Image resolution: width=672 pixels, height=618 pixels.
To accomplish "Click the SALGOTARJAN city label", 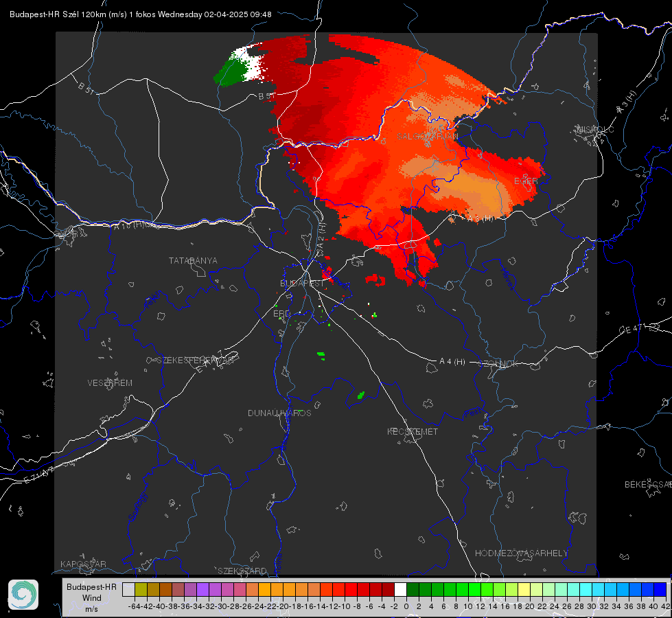I will click(x=427, y=137).
